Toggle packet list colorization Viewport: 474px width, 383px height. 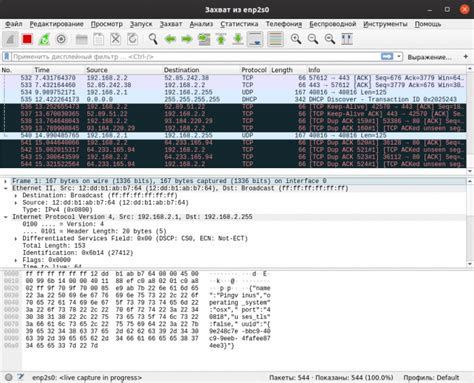point(276,39)
